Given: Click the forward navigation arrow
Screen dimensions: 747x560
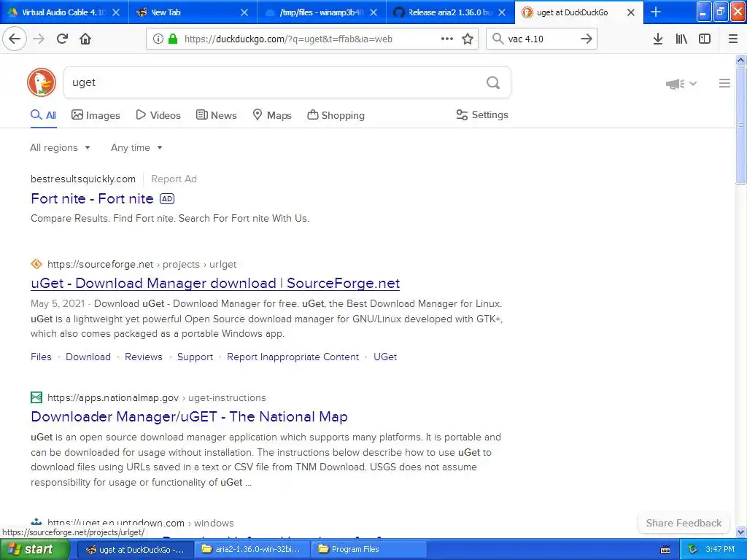Looking at the screenshot, I should [x=39, y=39].
